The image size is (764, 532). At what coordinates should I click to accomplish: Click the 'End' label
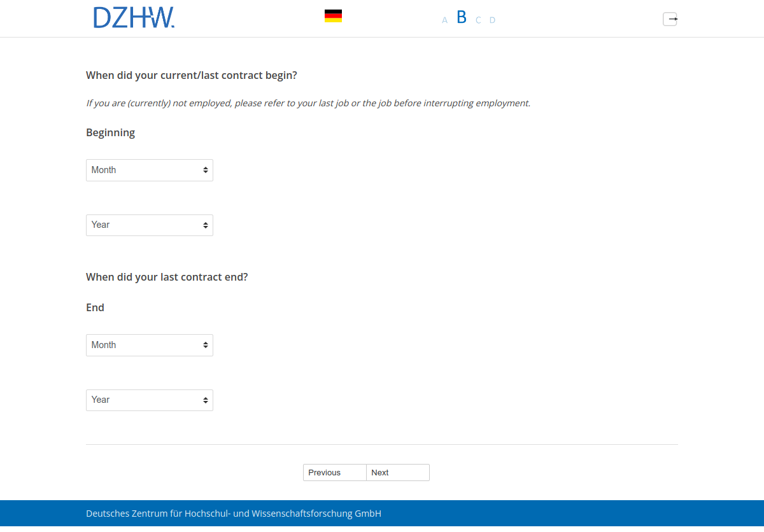click(95, 307)
